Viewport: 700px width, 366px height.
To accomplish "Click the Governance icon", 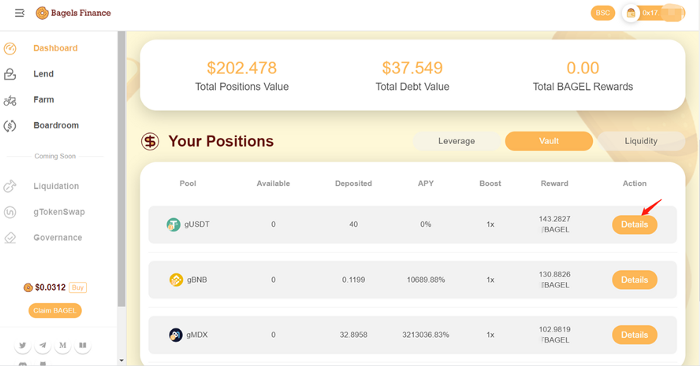I will pyautogui.click(x=10, y=238).
